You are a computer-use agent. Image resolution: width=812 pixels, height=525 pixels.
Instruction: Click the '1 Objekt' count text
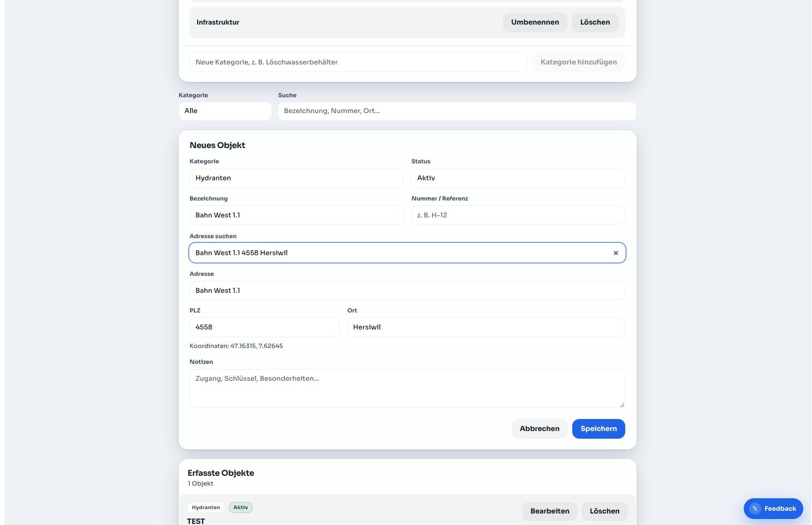(200, 484)
